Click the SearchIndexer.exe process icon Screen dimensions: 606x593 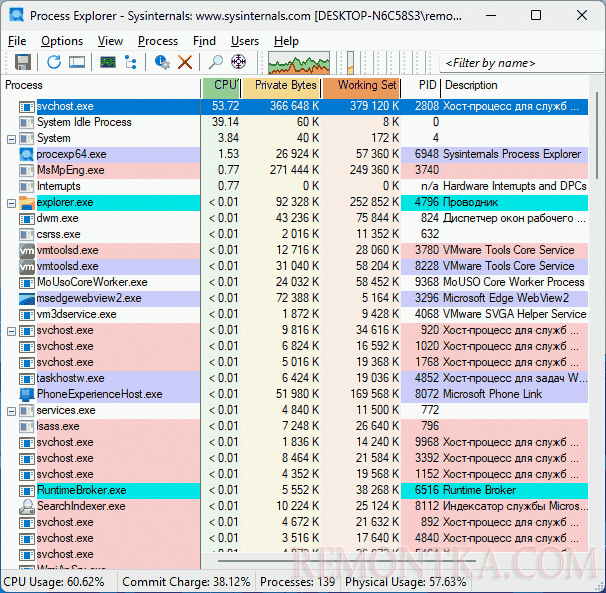(x=27, y=506)
